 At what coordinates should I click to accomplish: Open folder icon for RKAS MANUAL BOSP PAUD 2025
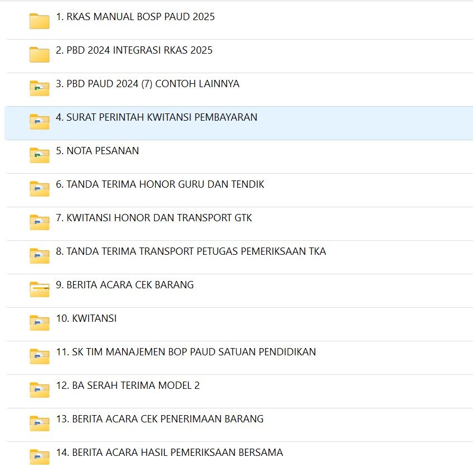40,21
